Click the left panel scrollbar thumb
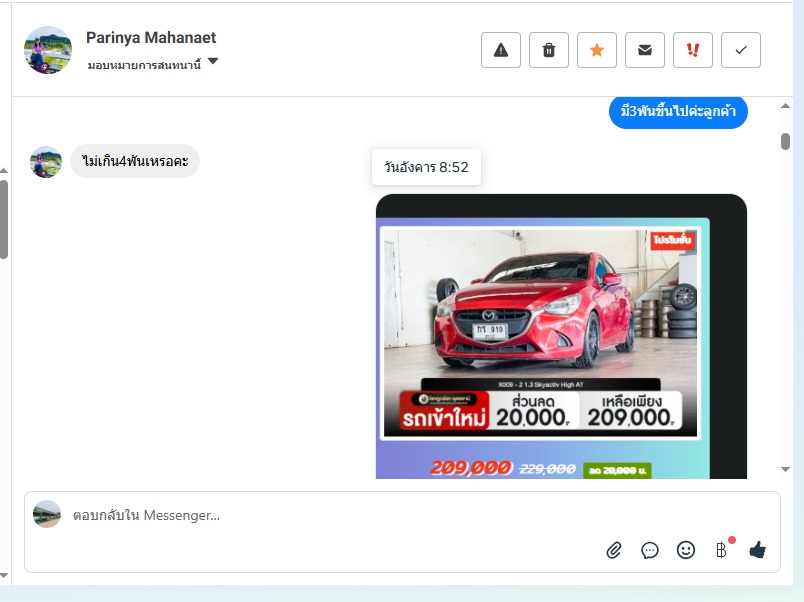This screenshot has width=804, height=602. pos(4,219)
